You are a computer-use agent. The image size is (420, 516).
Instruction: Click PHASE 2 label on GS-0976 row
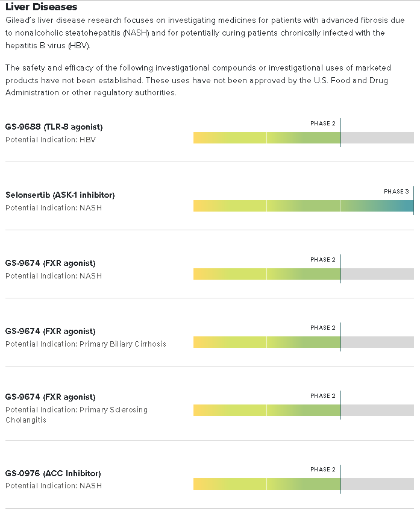click(322, 469)
